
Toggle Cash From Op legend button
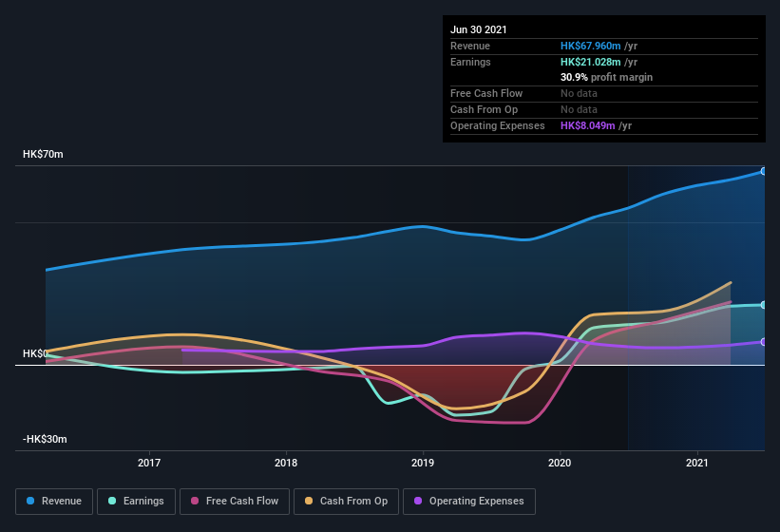tap(346, 502)
